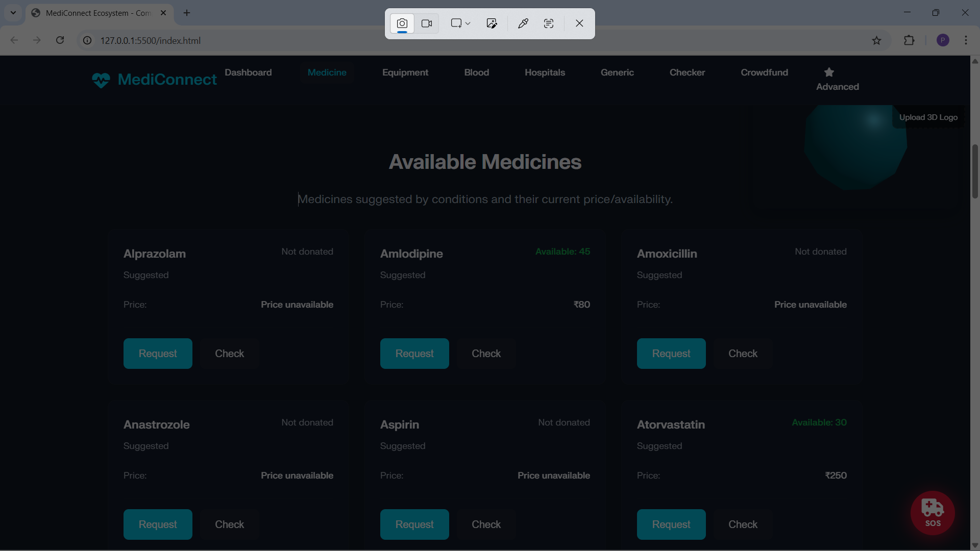Open the Chrome three-dot menu
The image size is (980, 551).
pyautogui.click(x=966, y=40)
